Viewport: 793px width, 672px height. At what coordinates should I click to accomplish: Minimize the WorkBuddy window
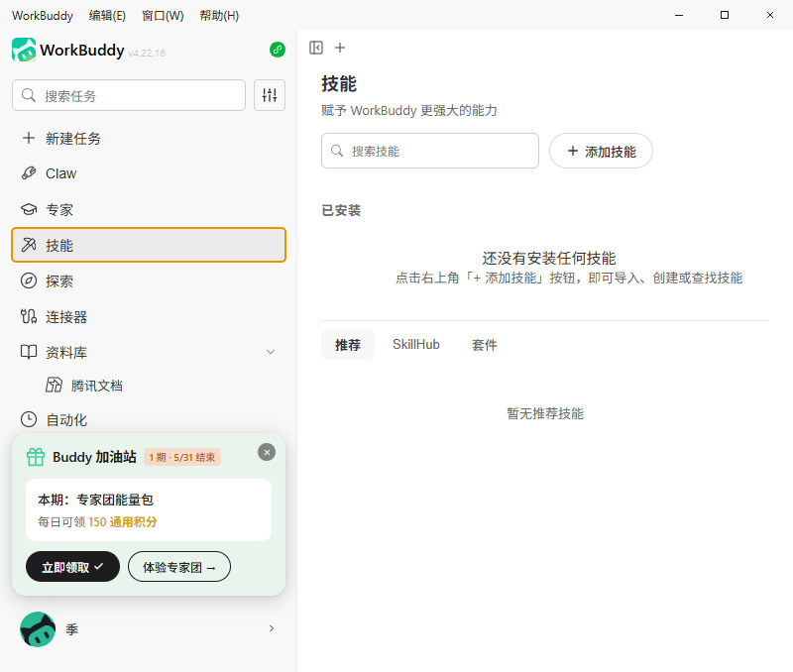[679, 15]
